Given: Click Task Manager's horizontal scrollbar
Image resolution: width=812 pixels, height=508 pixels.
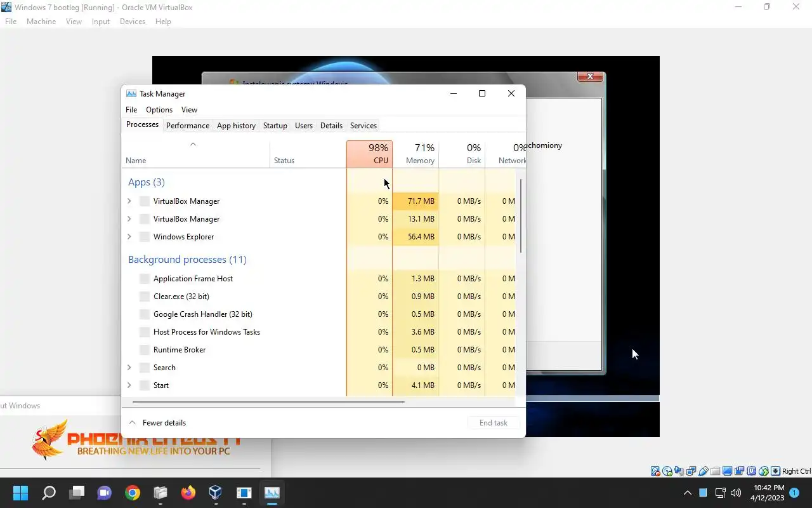Looking at the screenshot, I should click(268, 401).
